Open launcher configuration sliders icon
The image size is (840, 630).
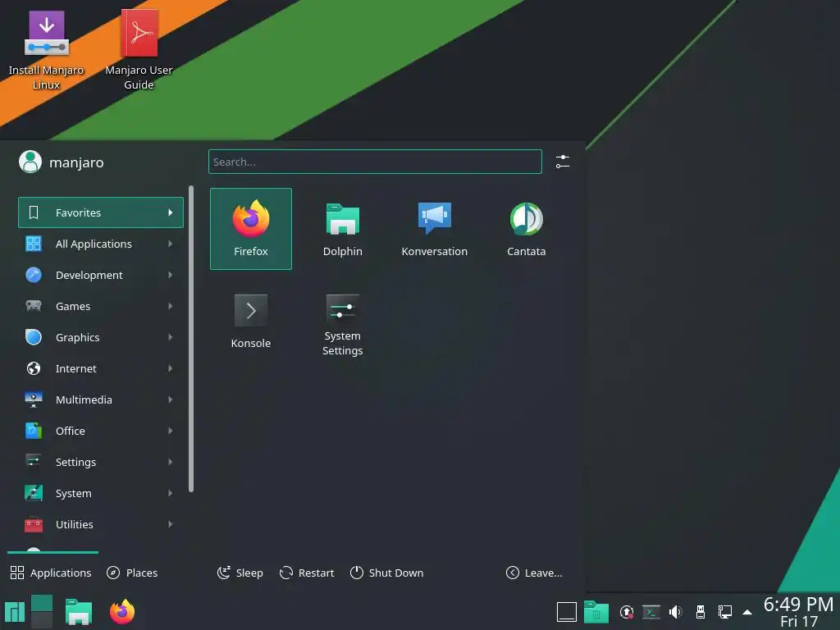point(563,162)
